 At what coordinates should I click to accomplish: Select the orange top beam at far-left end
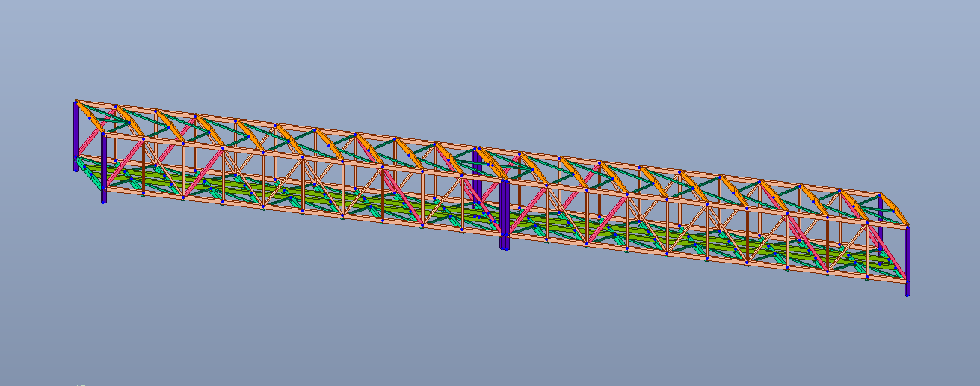tap(88, 114)
